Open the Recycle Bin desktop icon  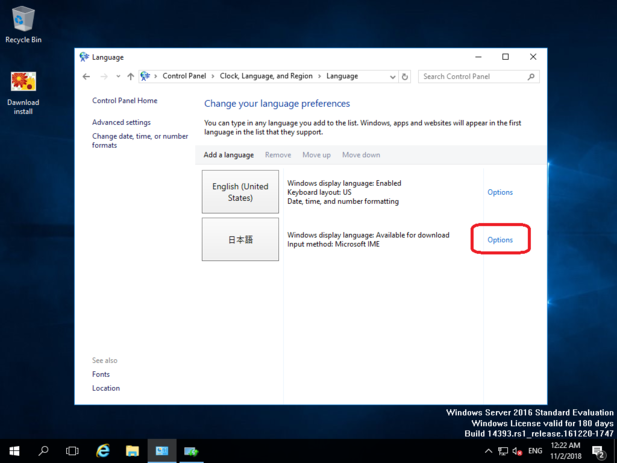click(x=23, y=24)
